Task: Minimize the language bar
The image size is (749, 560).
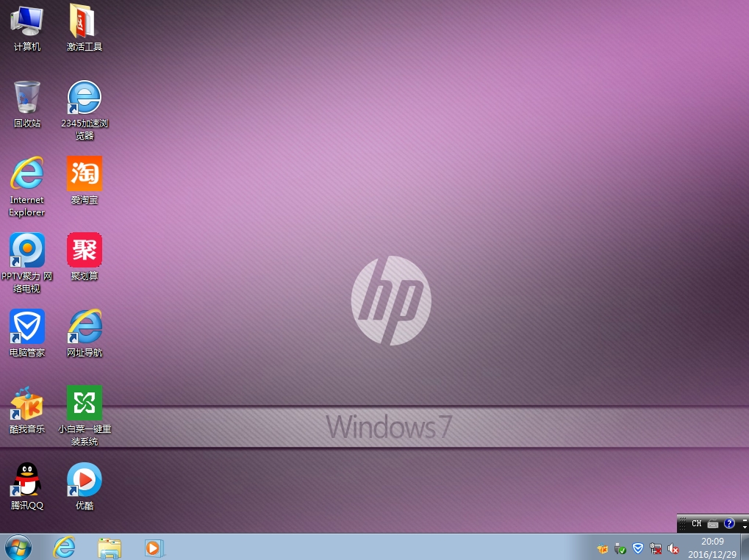Action: 745,520
